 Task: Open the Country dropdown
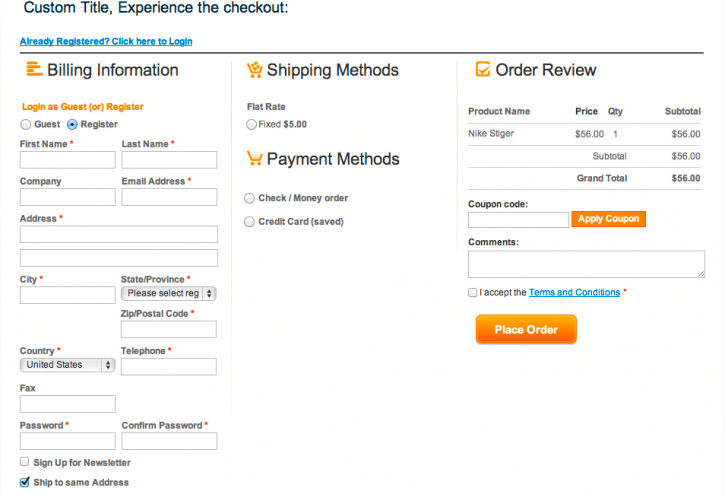67,365
